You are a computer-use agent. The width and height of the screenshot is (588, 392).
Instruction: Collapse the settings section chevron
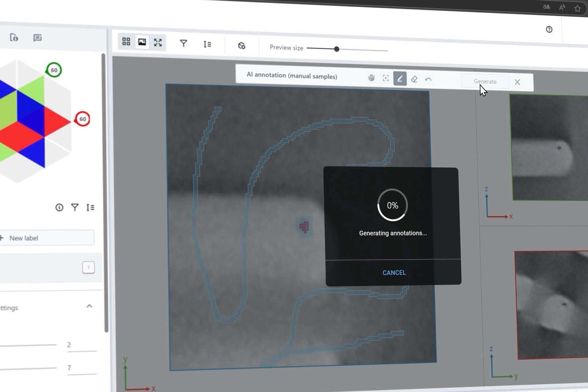[89, 306]
